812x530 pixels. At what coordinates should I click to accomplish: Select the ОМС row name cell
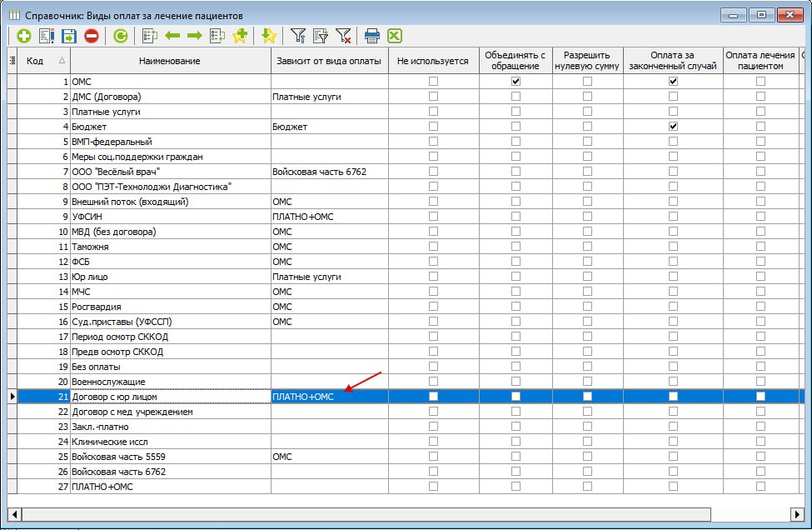pyautogui.click(x=171, y=82)
